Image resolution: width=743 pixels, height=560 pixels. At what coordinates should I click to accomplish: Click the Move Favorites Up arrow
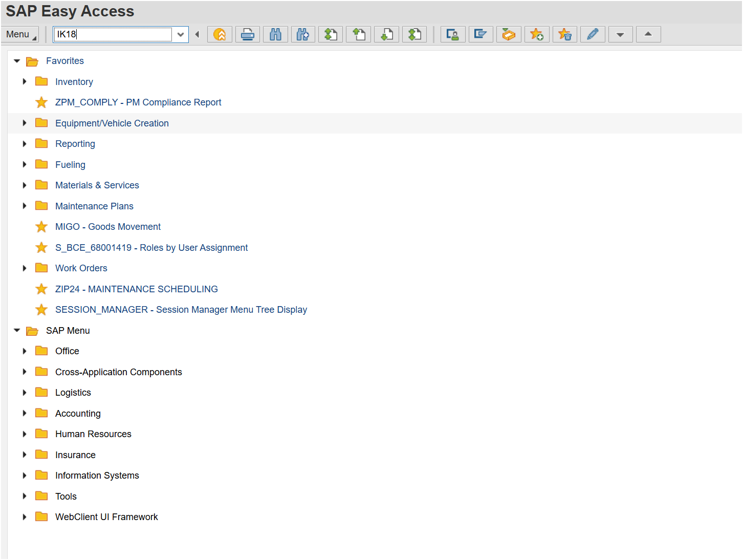point(648,34)
